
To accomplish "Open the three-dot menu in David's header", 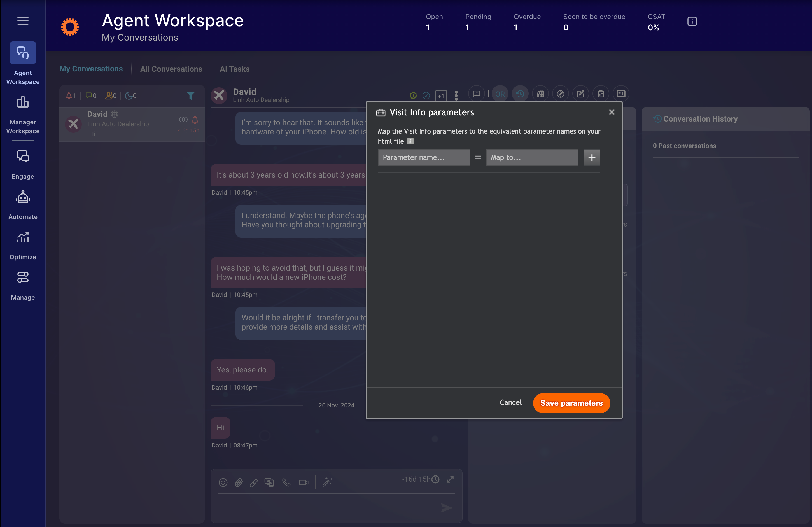I will (x=456, y=95).
